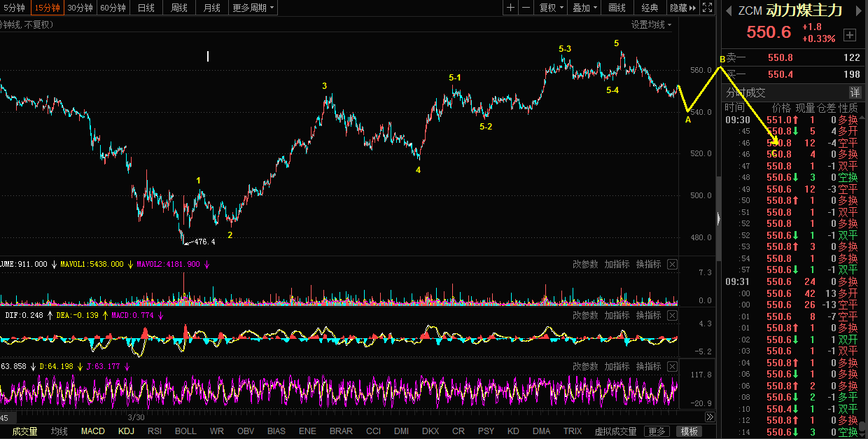Image resolution: width=868 pixels, height=439 pixels.
Task: Zoom out the chart with the minus icon
Action: pyautogui.click(x=526, y=8)
